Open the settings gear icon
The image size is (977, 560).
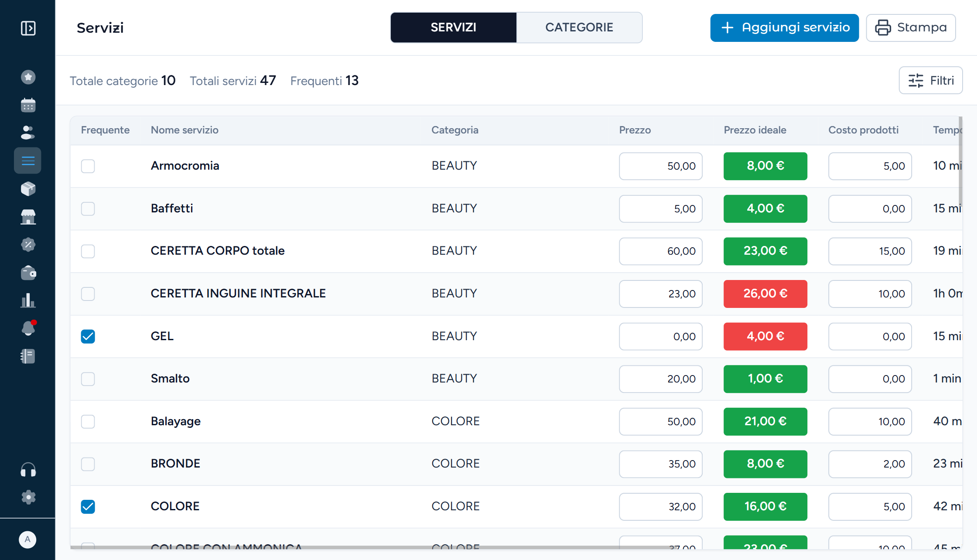coord(28,497)
